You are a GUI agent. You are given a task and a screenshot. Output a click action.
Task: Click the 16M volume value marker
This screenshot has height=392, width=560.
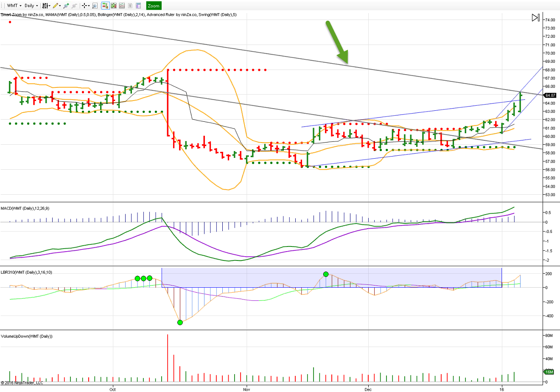point(549,372)
